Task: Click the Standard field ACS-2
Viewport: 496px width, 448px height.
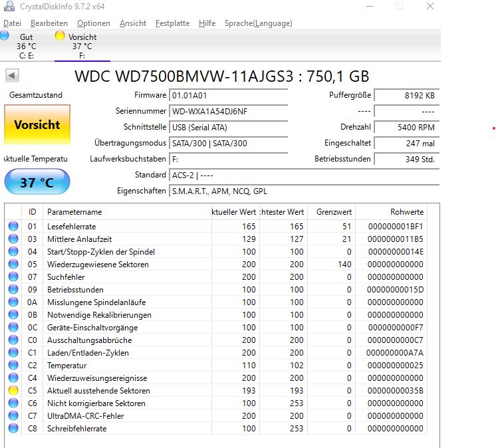Action: click(x=305, y=175)
